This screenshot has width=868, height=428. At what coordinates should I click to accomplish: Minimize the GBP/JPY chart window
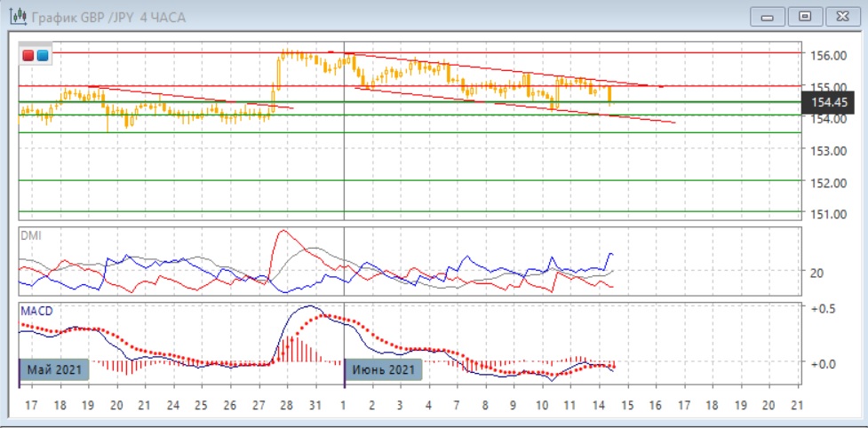coord(768,16)
